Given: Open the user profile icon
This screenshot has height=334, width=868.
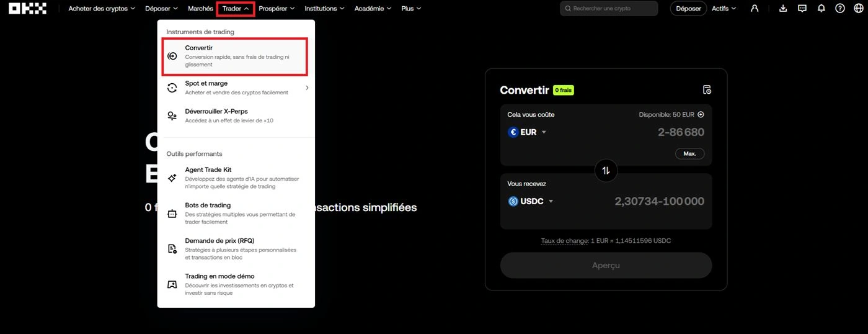Looking at the screenshot, I should click(755, 9).
